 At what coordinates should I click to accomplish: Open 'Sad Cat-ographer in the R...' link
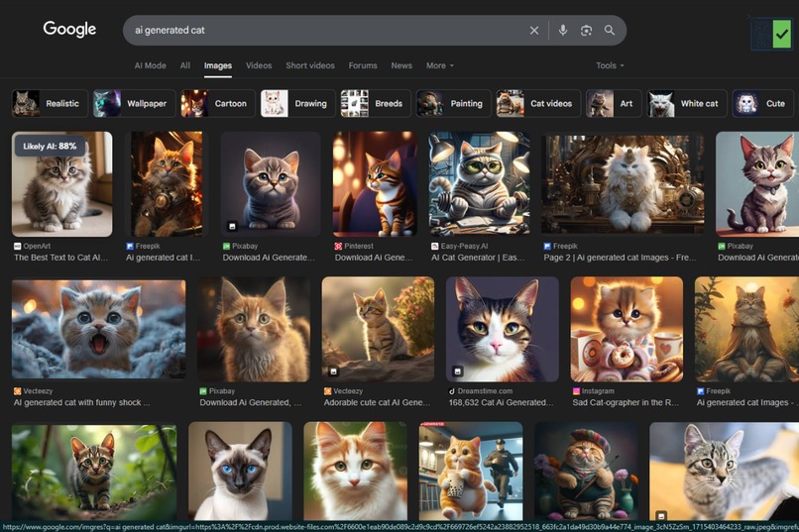pos(626,402)
